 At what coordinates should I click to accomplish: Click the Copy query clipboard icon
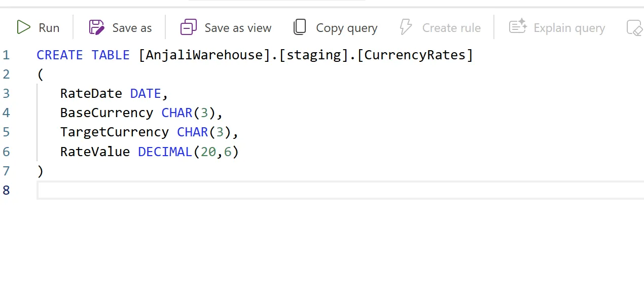[300, 27]
